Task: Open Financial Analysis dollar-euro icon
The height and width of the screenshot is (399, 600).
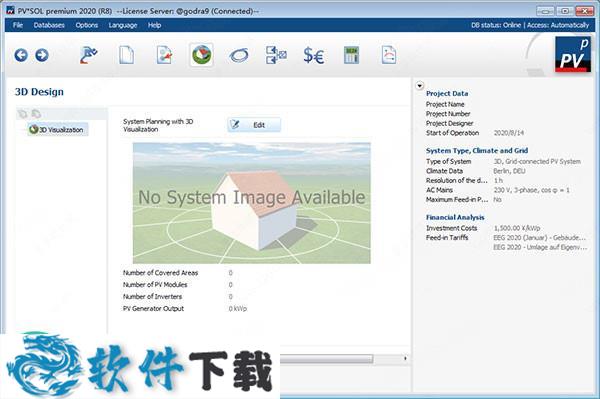Action: point(314,56)
